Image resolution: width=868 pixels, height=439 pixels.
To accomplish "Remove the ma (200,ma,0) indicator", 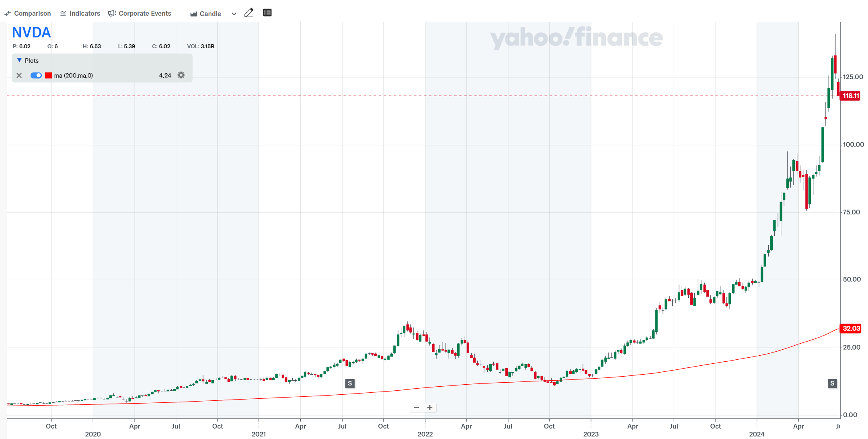I will pyautogui.click(x=19, y=75).
